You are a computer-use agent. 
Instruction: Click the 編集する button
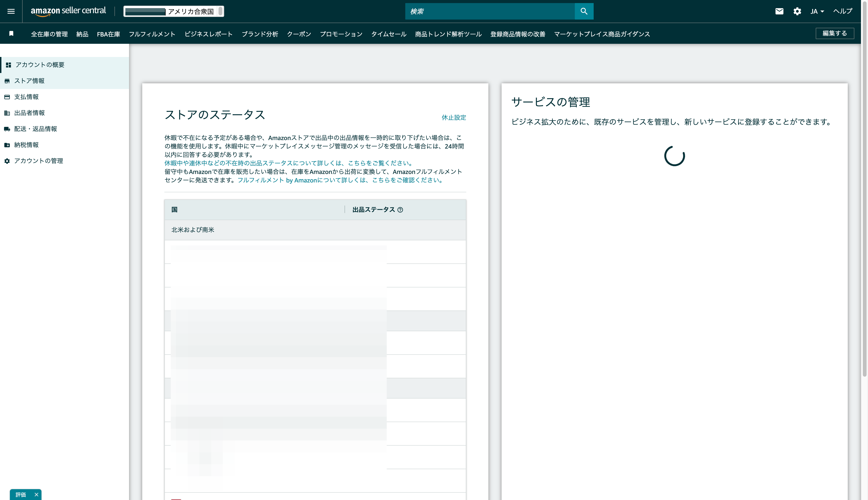point(835,33)
